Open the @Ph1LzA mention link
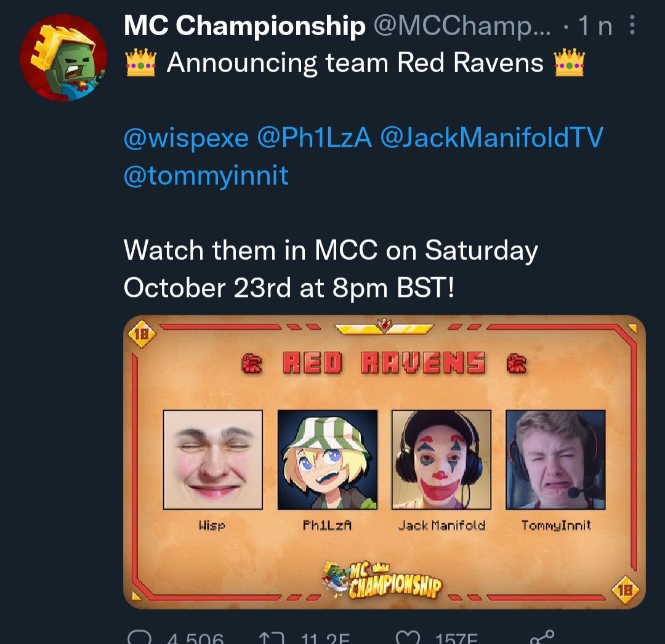The height and width of the screenshot is (644, 665). (x=314, y=138)
